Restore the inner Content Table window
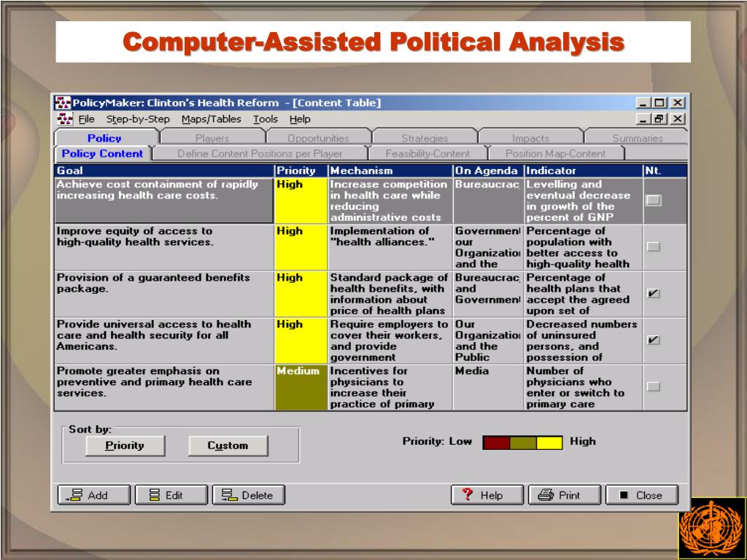Image resolution: width=747 pixels, height=560 pixels. click(659, 119)
